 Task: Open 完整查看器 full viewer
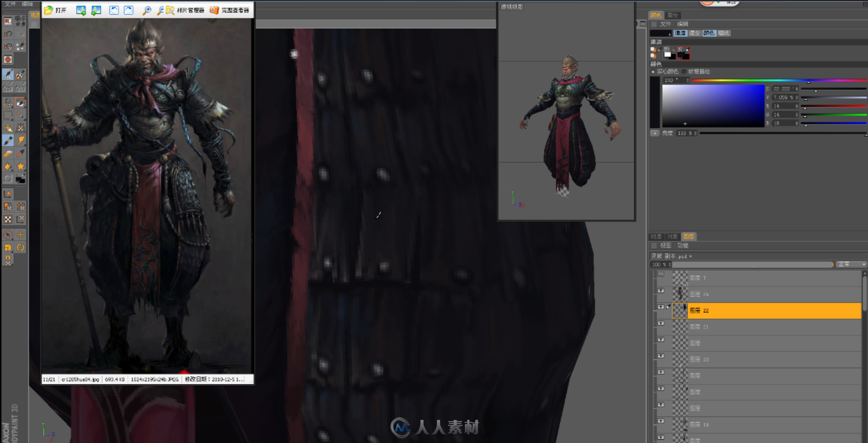tap(229, 10)
